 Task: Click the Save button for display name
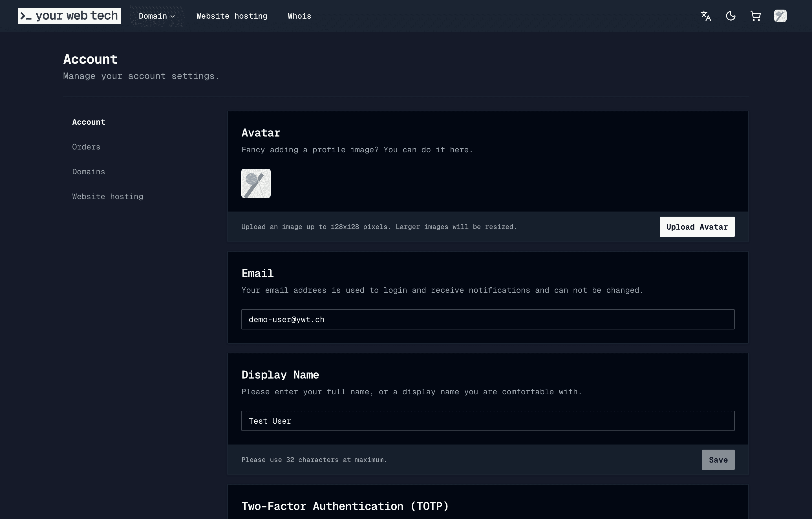point(718,459)
